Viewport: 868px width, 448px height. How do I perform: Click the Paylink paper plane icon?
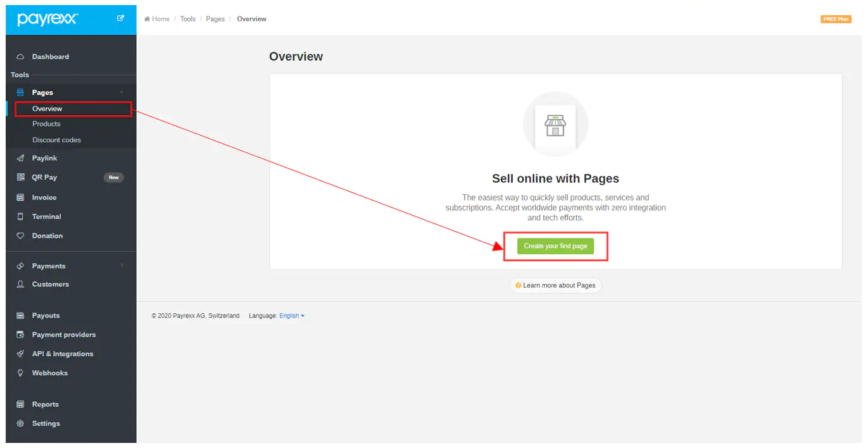pos(20,158)
